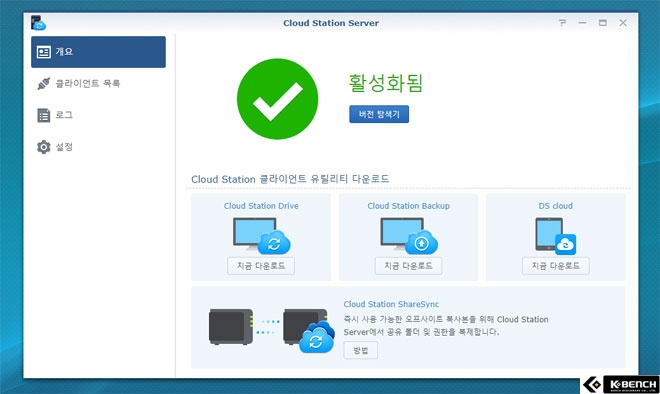Download Cloud Station Backup with 지금 다운로드
The image size is (660, 394).
409,266
